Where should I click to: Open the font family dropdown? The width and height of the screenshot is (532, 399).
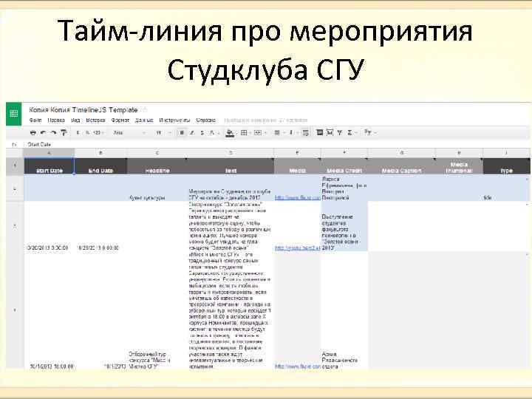129,133
